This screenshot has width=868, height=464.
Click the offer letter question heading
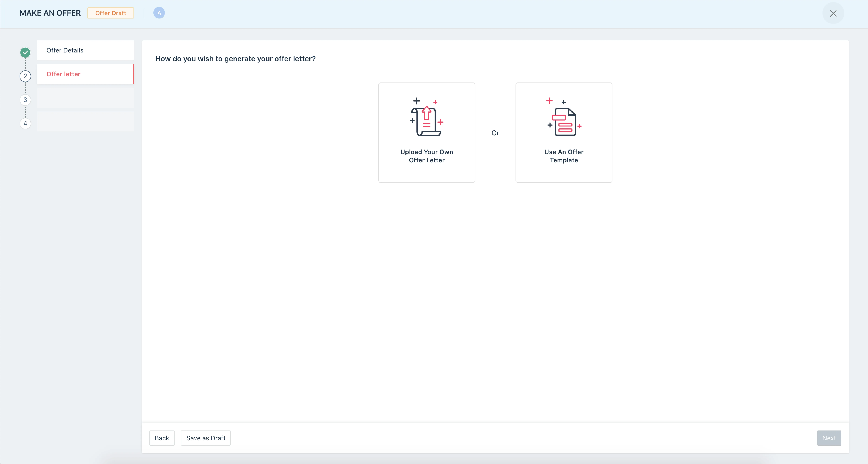pyautogui.click(x=235, y=59)
